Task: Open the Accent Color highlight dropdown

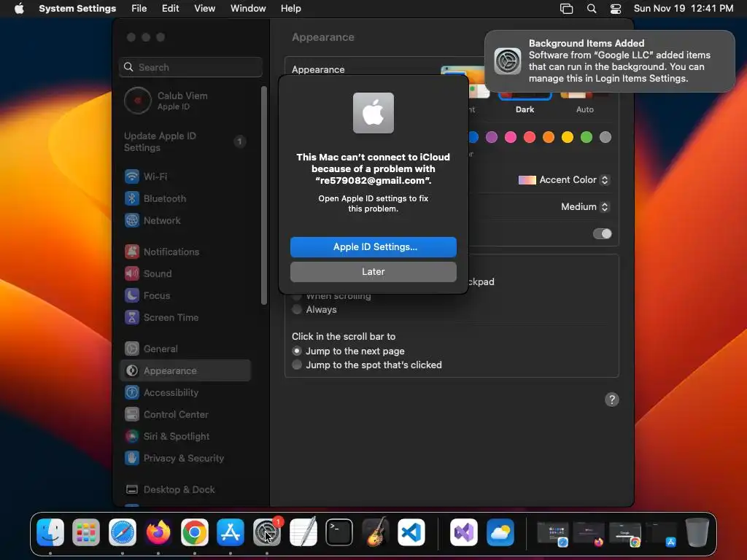Action: coord(564,180)
